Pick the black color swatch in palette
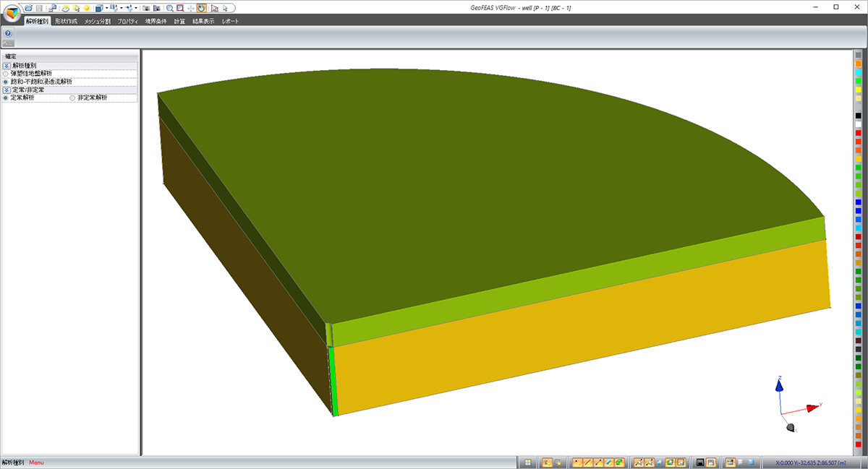868x469 pixels. point(859,116)
